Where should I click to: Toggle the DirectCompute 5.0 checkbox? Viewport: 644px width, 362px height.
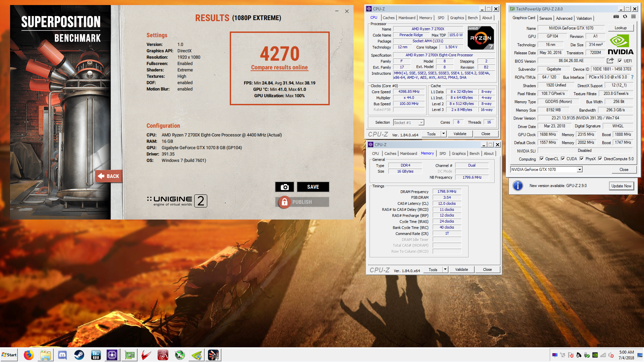600,159
